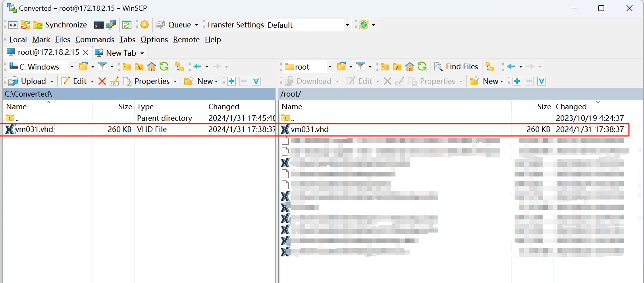Screen dimensions: 644x283
Task: Open the Tabs menu
Action: click(x=127, y=39)
